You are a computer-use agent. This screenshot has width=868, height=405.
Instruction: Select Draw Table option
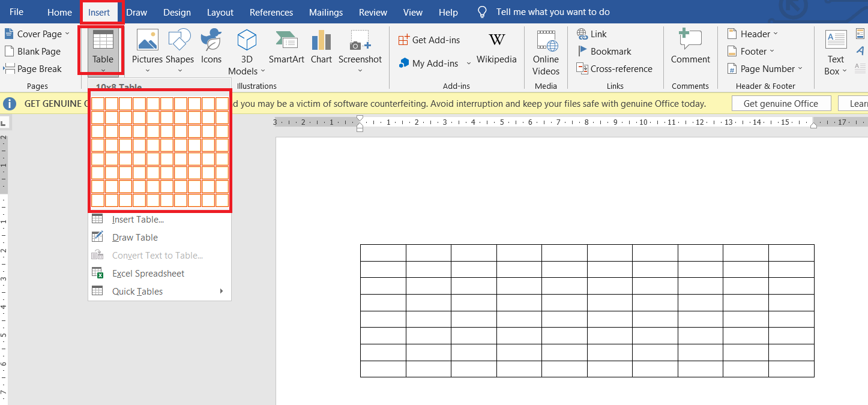[159, 237]
